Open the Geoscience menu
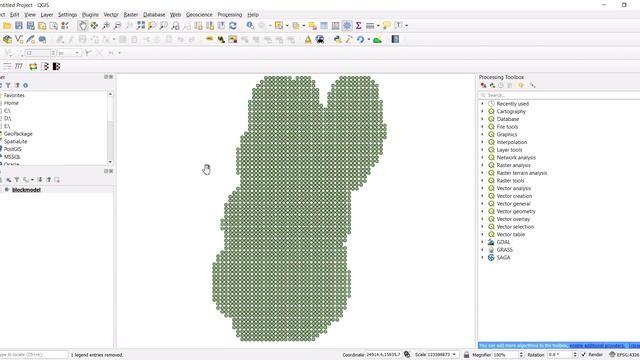The height and width of the screenshot is (360, 640). [199, 15]
